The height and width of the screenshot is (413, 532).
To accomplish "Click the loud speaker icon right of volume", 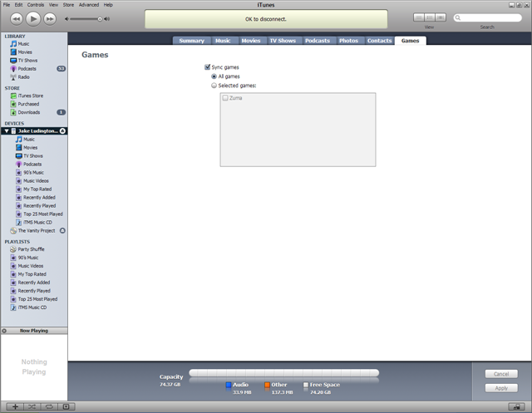I will [107, 19].
